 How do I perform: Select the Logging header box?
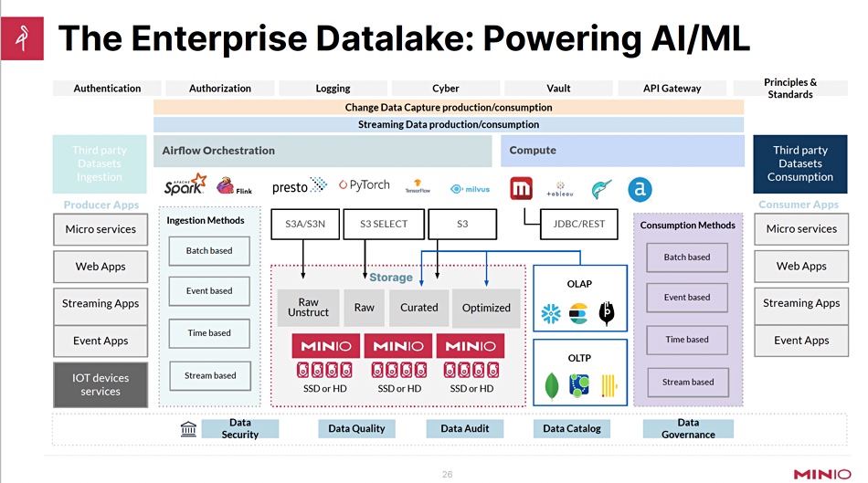pyautogui.click(x=333, y=88)
